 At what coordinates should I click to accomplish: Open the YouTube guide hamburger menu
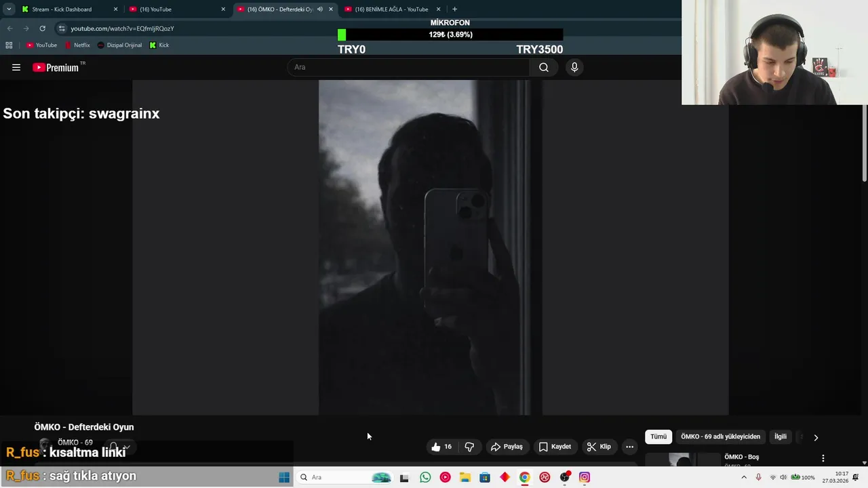16,67
